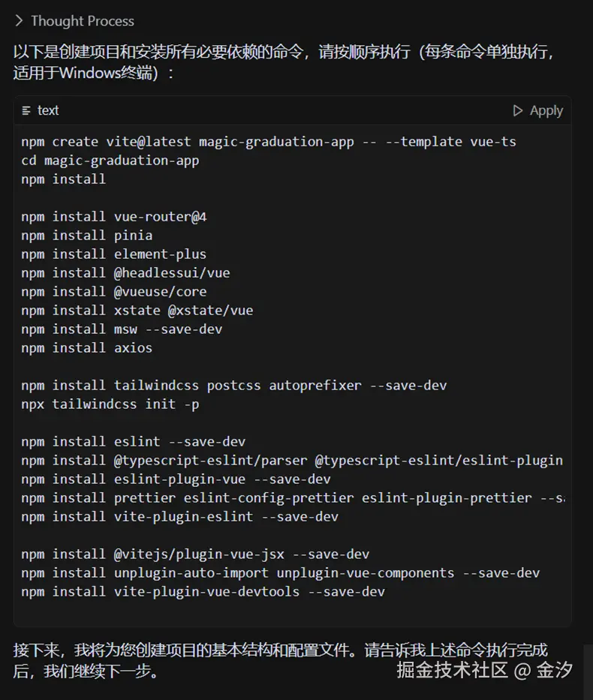Click the unplugin-auto-import install line
Viewport: 593px width, 700px height.
coord(280,573)
